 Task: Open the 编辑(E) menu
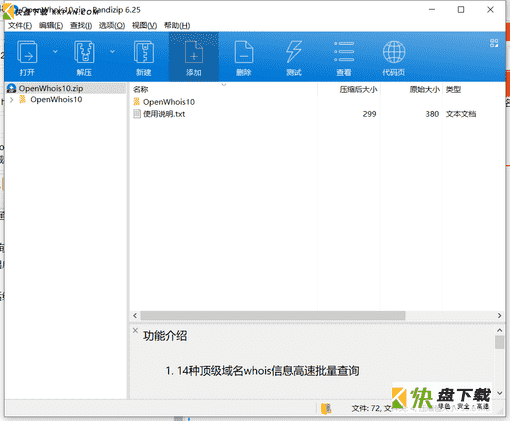[x=51, y=26]
